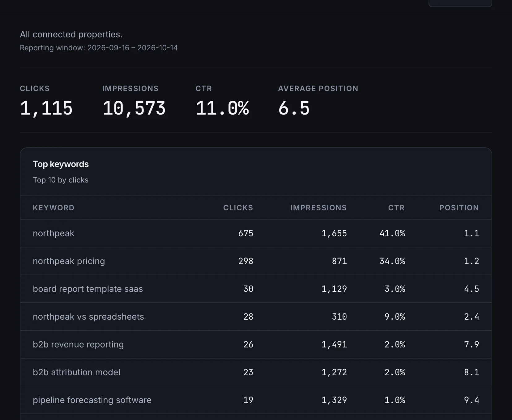Click the 871 impressions cell
The image size is (512, 420).
tap(339, 261)
